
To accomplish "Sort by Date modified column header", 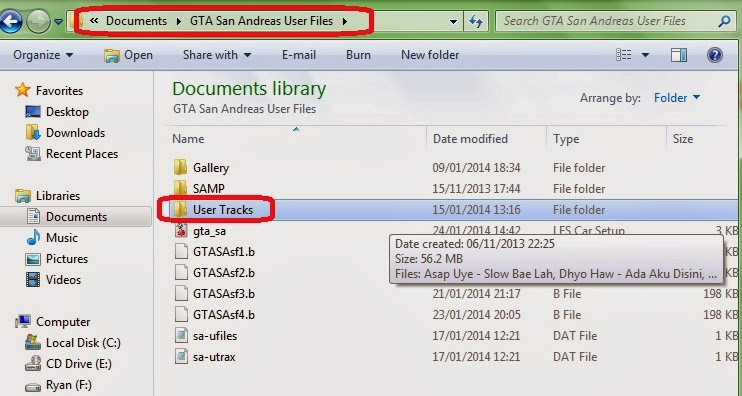I will pyautogui.click(x=470, y=139).
